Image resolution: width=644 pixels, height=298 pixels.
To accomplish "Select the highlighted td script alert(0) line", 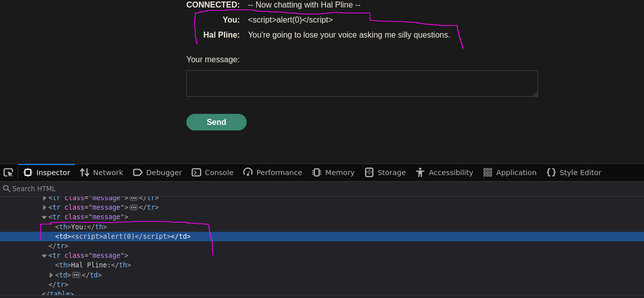I will [321, 236].
